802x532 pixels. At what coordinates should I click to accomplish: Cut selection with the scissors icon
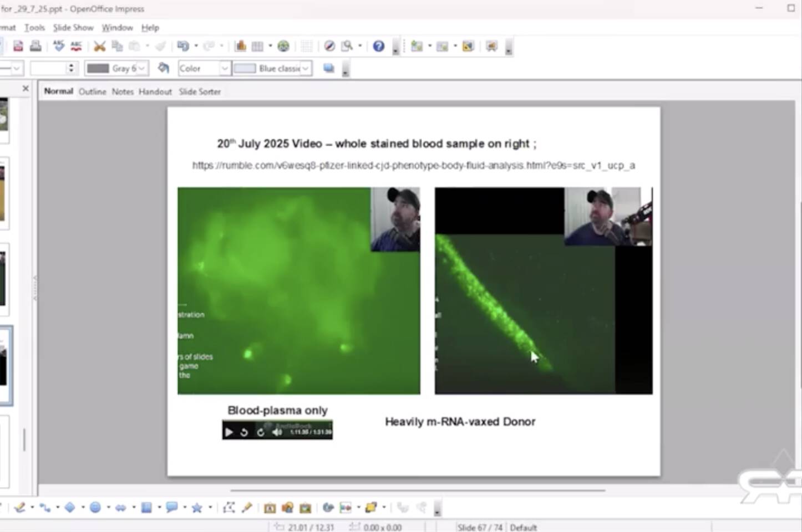99,46
